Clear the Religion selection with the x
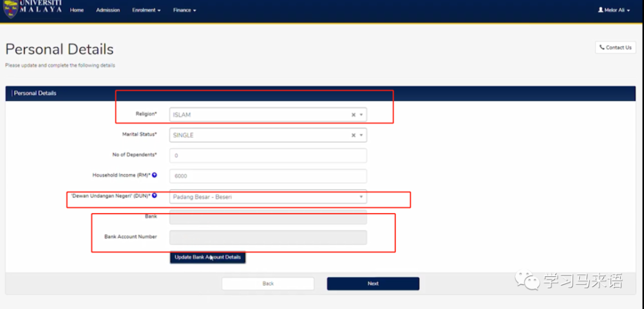Viewport: 644px width, 309px height. click(x=353, y=115)
